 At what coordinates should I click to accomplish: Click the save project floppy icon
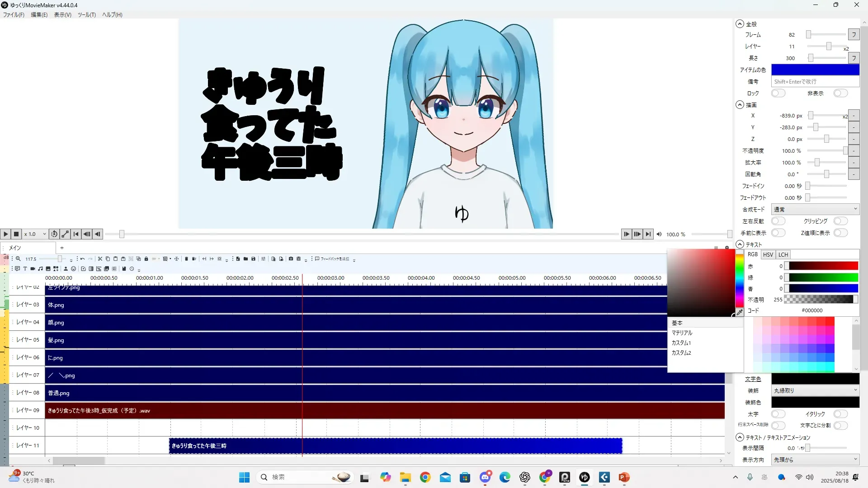coord(253,259)
